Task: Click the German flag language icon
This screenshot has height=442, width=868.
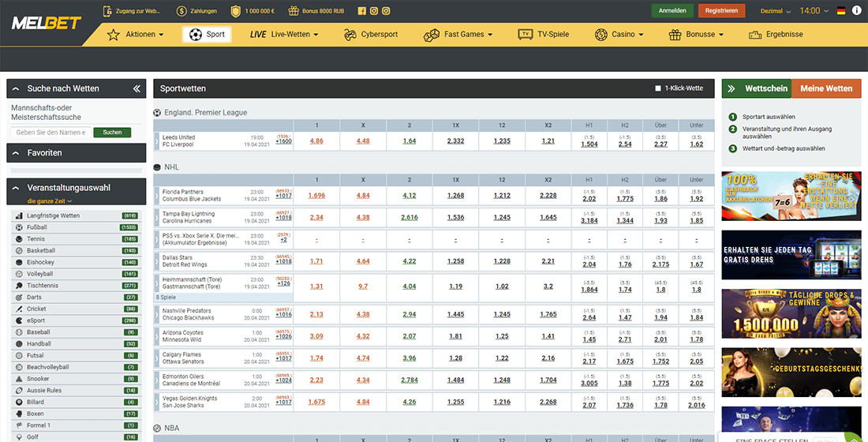Action: coord(841,11)
